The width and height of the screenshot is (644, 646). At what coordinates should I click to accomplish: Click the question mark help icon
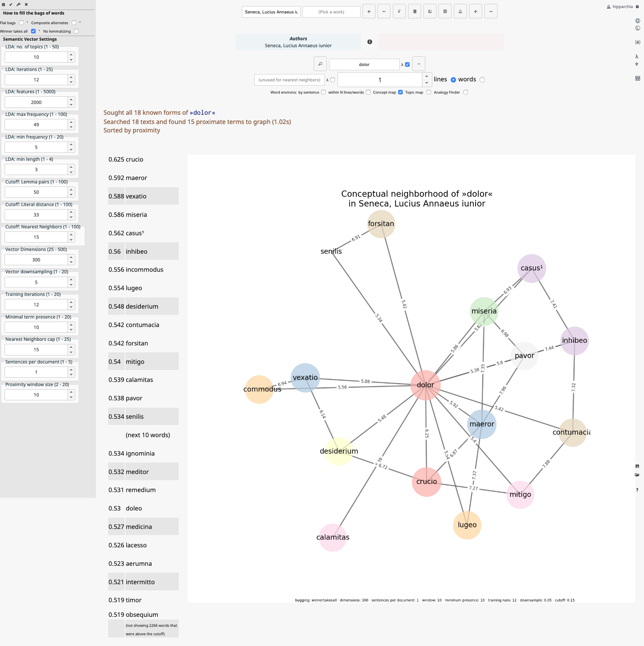coord(637,490)
